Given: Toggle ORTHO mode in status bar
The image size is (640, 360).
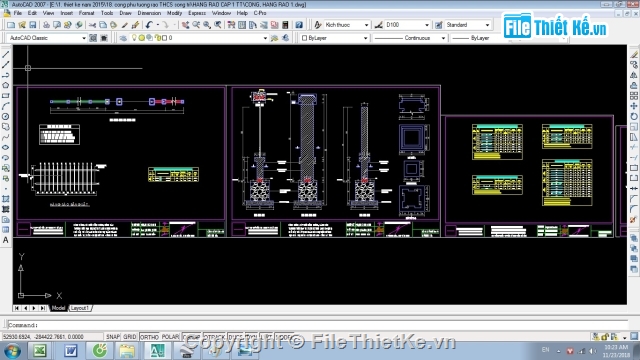Looking at the screenshot, I should 149,337.
